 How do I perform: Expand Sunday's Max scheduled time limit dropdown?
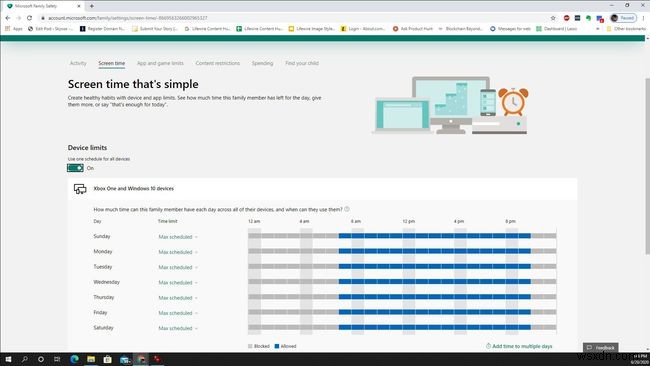pos(178,237)
